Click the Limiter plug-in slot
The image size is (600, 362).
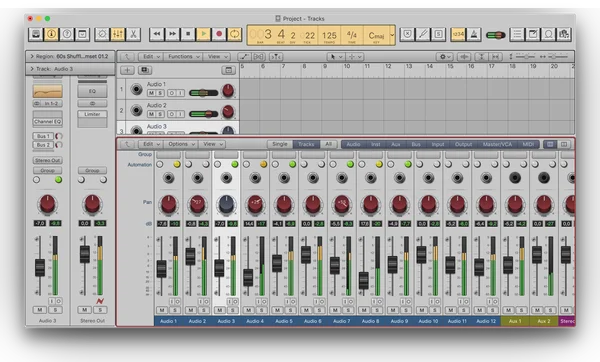coord(92,114)
